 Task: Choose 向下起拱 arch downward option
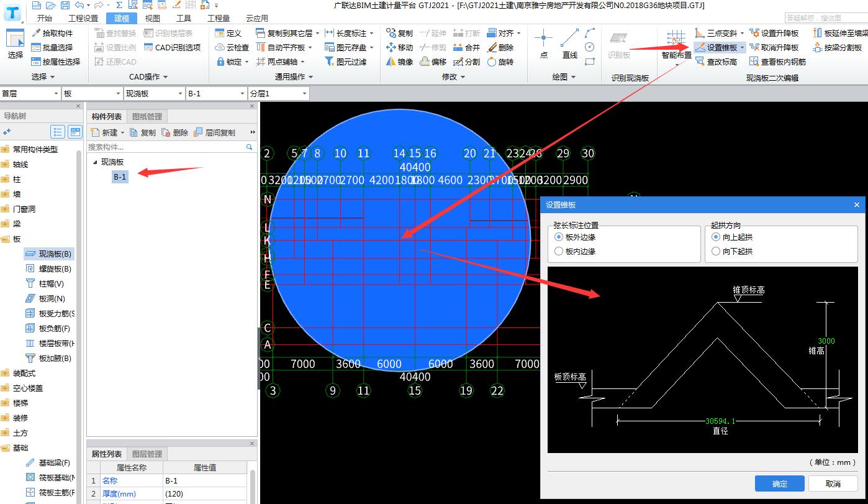[x=732, y=251]
